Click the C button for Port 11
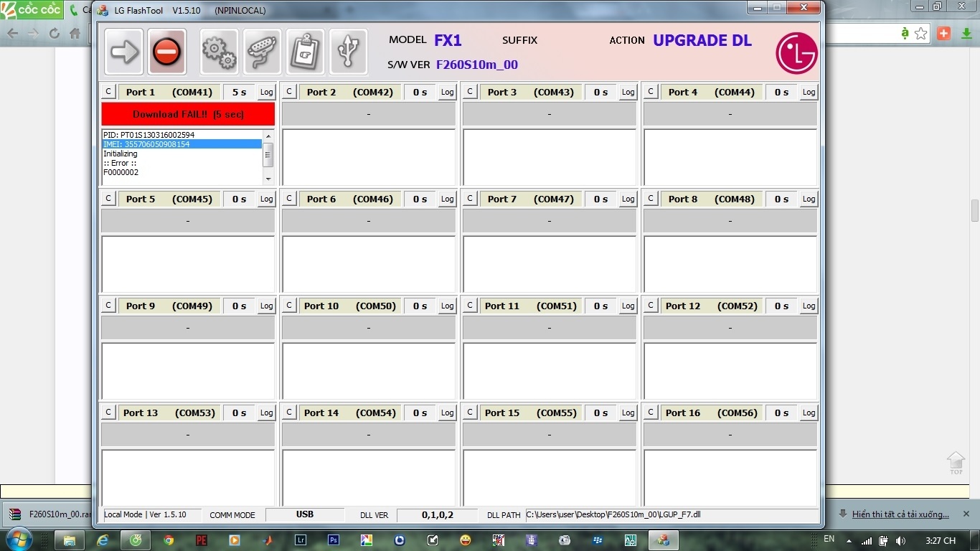Image resolution: width=980 pixels, height=551 pixels. [x=470, y=306]
